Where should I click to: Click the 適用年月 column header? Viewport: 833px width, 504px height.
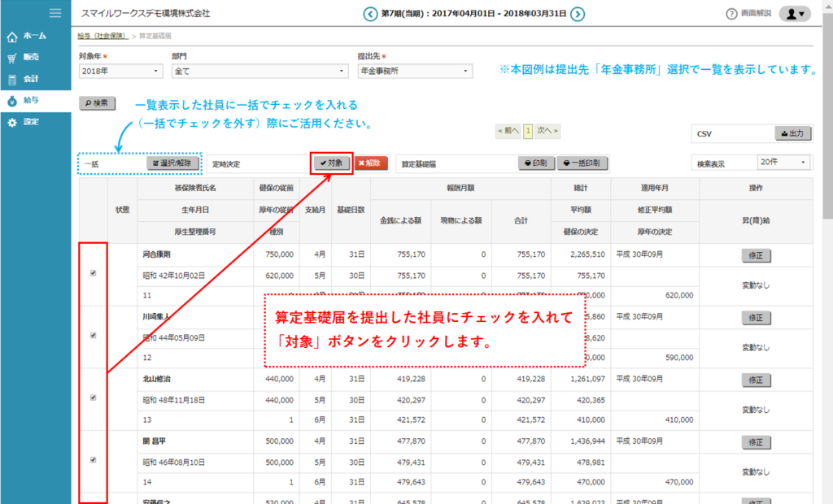(655, 188)
